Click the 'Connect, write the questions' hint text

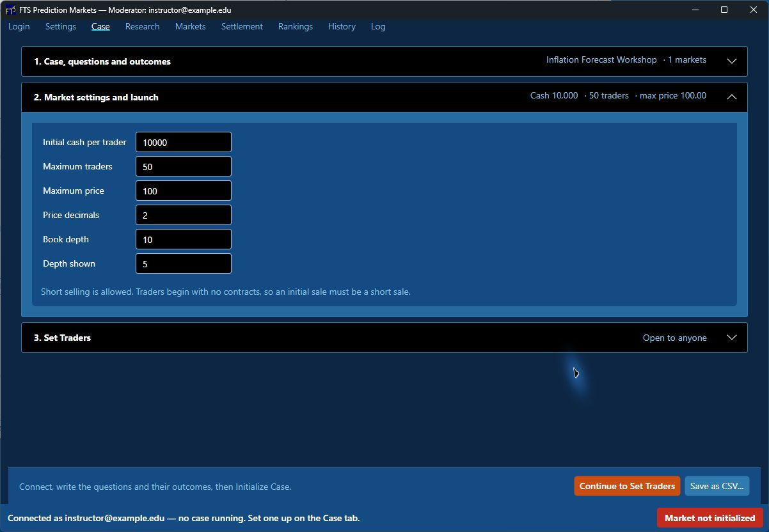click(155, 487)
